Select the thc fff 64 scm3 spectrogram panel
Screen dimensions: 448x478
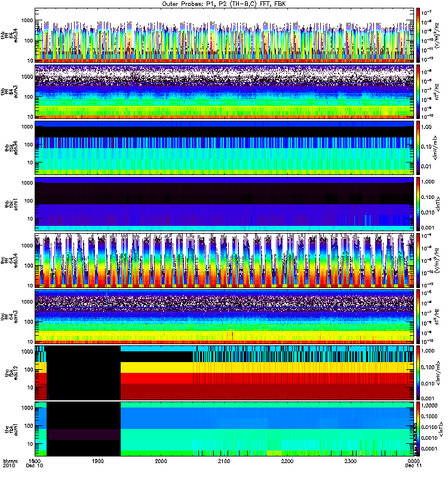point(225,317)
